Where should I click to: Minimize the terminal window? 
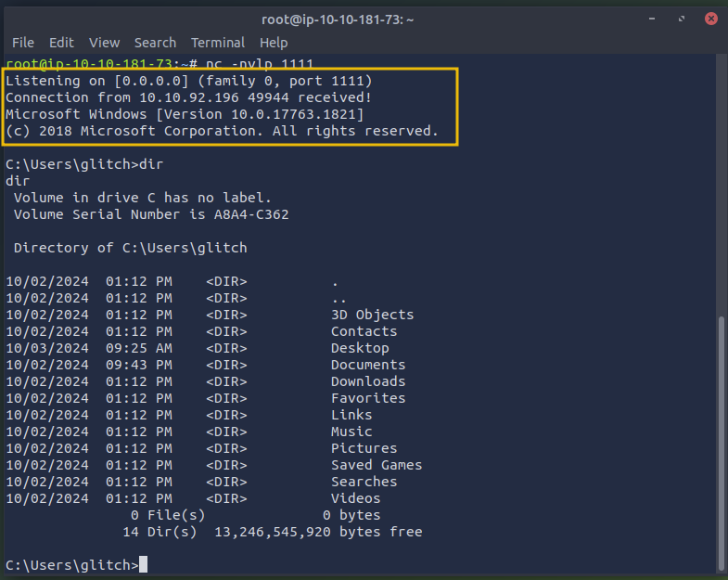pos(652,19)
